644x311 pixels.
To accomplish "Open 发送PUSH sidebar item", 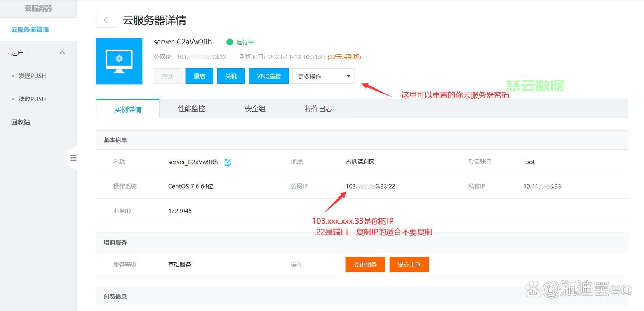I will point(32,76).
